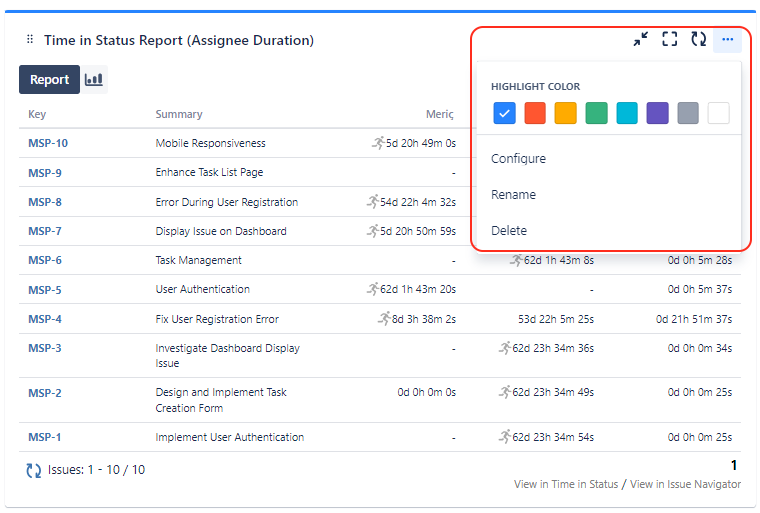Switch to the bar chart view
760x513 pixels.
point(94,79)
